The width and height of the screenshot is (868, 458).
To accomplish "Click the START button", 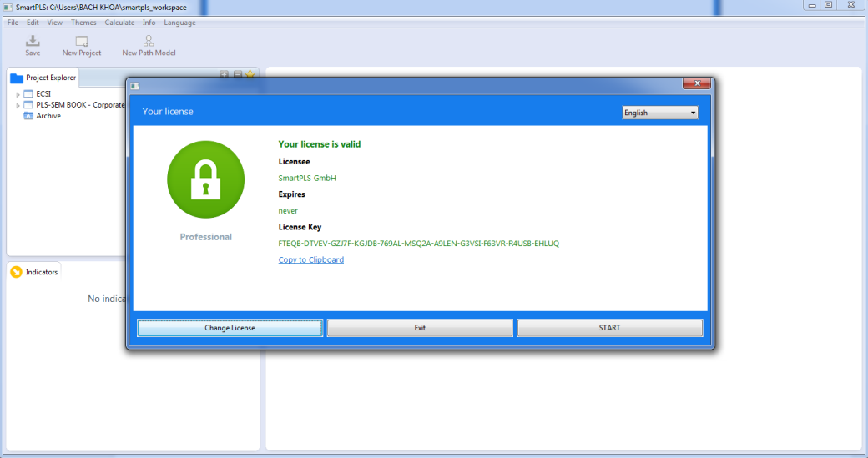I will (x=609, y=328).
